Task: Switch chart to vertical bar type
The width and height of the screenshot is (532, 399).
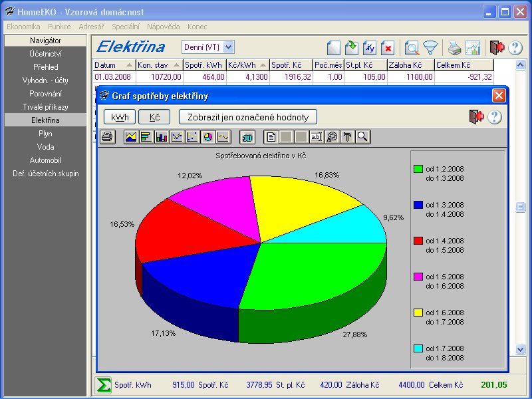Action: pos(162,137)
